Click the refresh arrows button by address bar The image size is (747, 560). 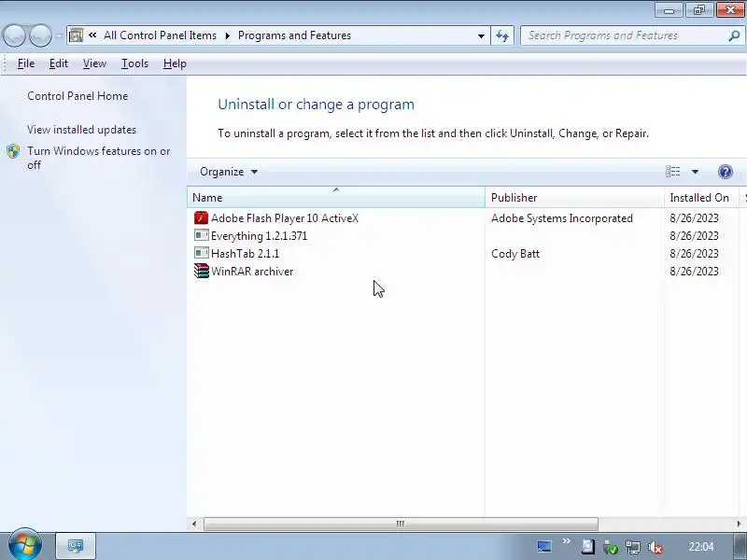coord(502,35)
